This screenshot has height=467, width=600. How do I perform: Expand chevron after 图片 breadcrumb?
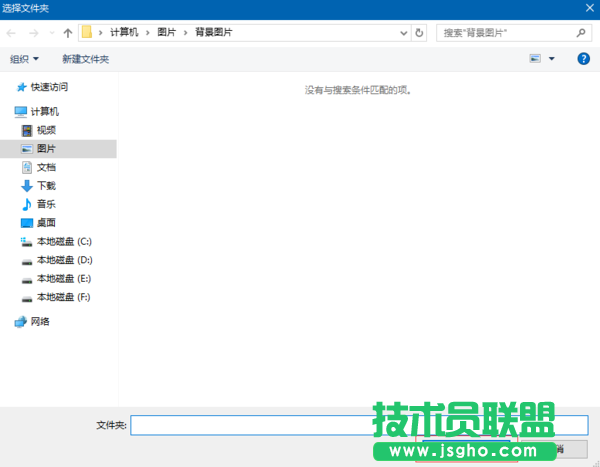(x=186, y=33)
